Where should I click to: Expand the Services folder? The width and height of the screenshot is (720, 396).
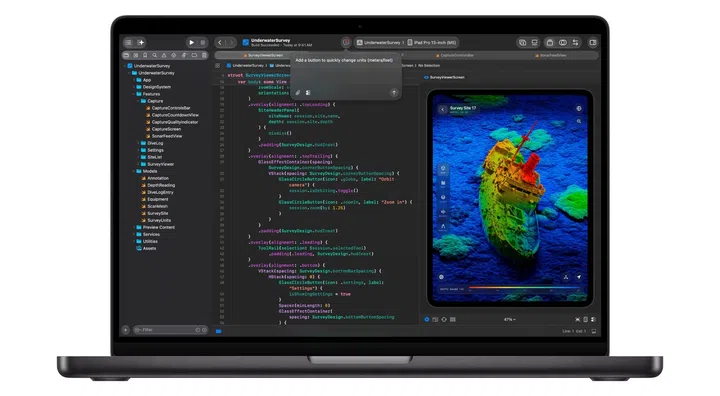tap(134, 234)
